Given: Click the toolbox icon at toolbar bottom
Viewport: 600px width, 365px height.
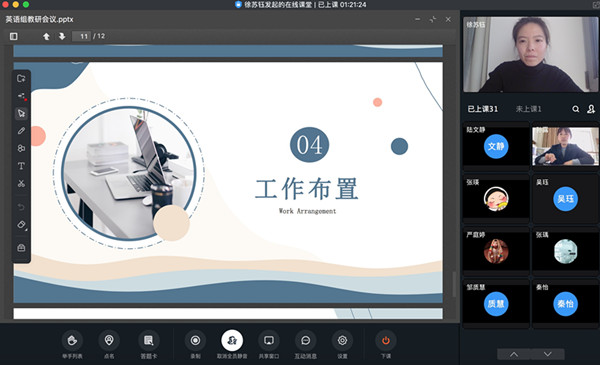Looking at the screenshot, I should (21, 248).
